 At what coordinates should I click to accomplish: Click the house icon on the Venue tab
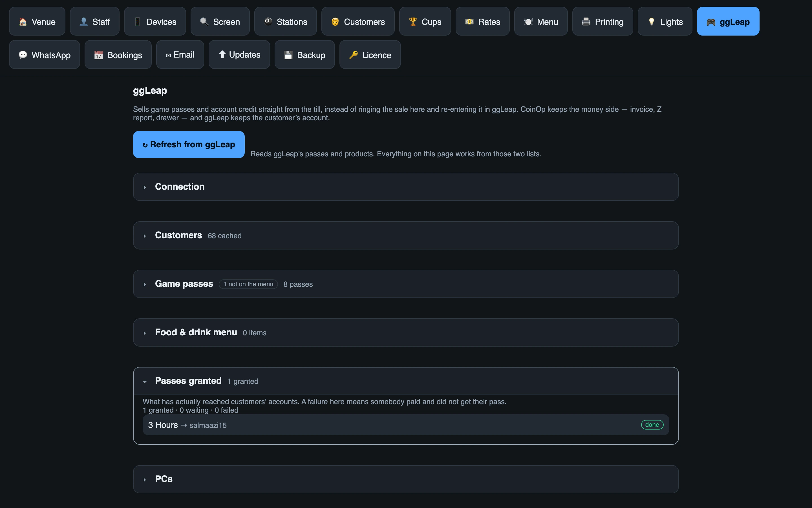point(23,22)
